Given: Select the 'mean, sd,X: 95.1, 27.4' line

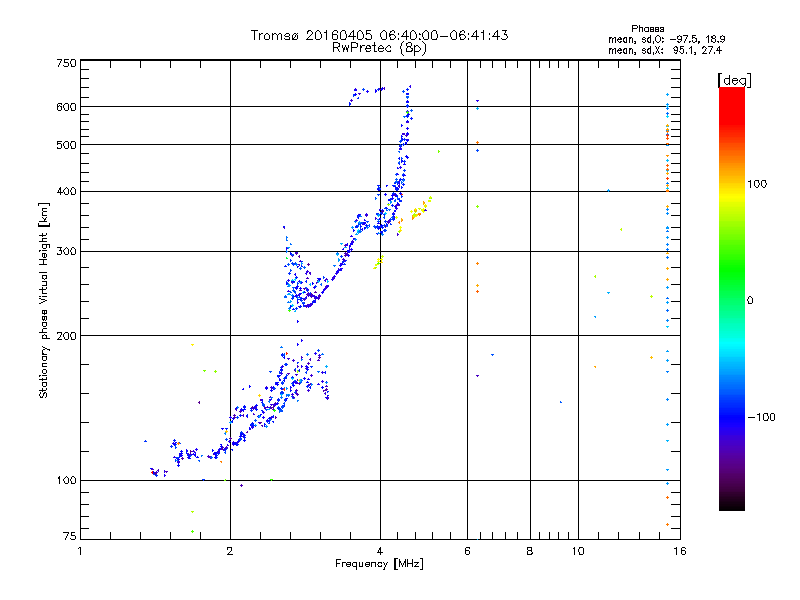Looking at the screenshot, I should [665, 50].
